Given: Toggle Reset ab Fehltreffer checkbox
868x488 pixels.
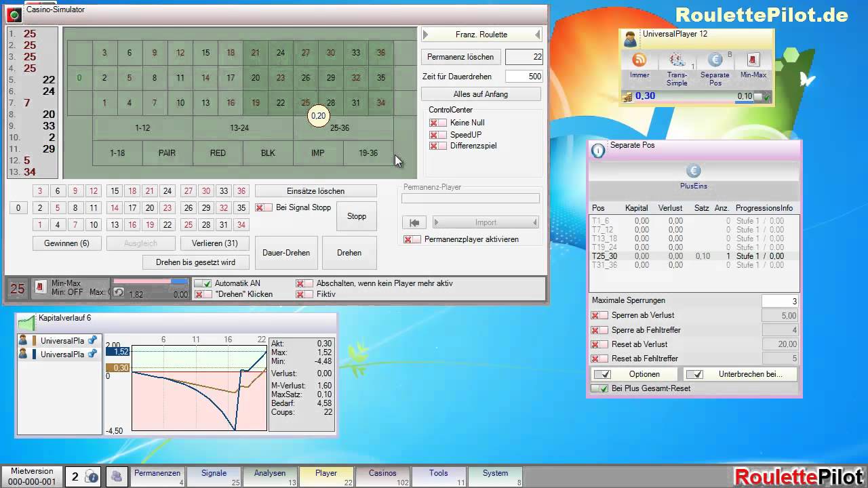Looking at the screenshot, I should tap(599, 359).
